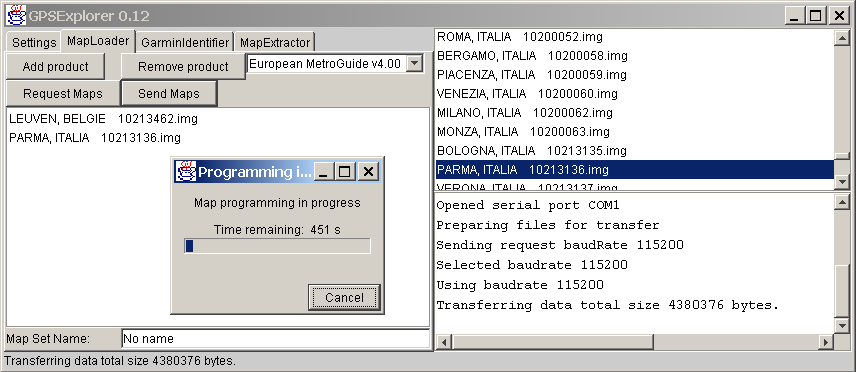The image size is (856, 372).
Task: Click 'Time remaining: 451 s' label
Action: point(277,229)
